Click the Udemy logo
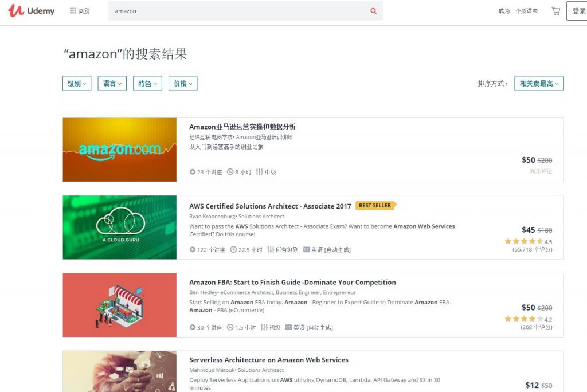Viewport: 587px width, 392px height. pos(32,11)
